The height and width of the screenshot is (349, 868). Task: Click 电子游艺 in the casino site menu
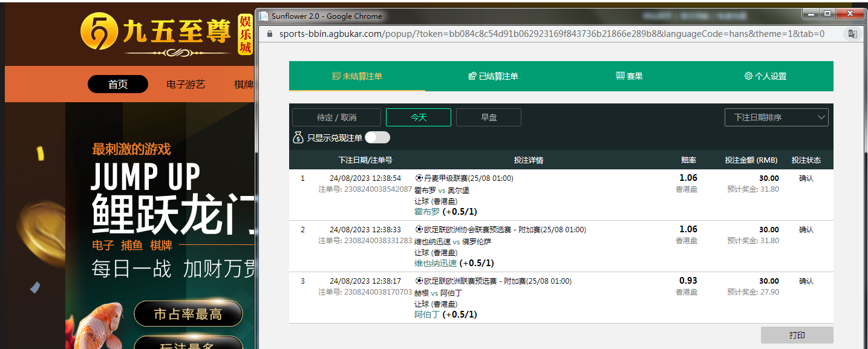tap(186, 84)
